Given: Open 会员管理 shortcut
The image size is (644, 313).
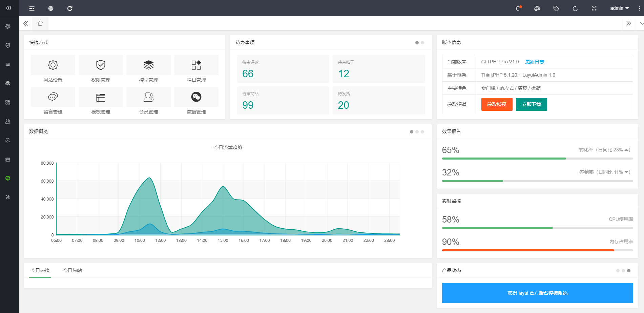Looking at the screenshot, I should [148, 101].
